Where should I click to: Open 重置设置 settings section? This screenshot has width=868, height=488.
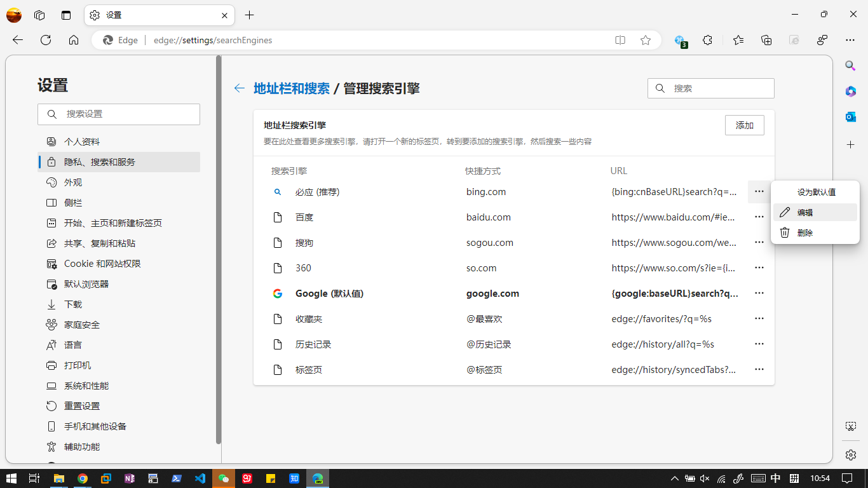pyautogui.click(x=119, y=406)
